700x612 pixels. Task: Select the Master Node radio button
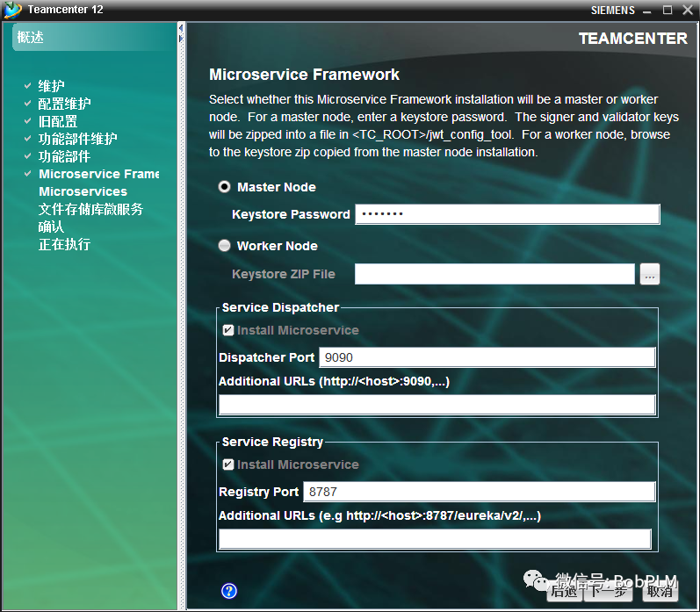224,187
